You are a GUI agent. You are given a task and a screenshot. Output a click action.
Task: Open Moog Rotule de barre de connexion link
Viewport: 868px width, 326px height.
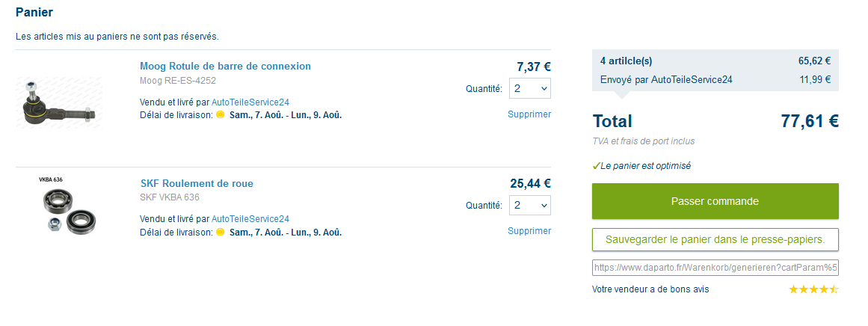click(225, 67)
